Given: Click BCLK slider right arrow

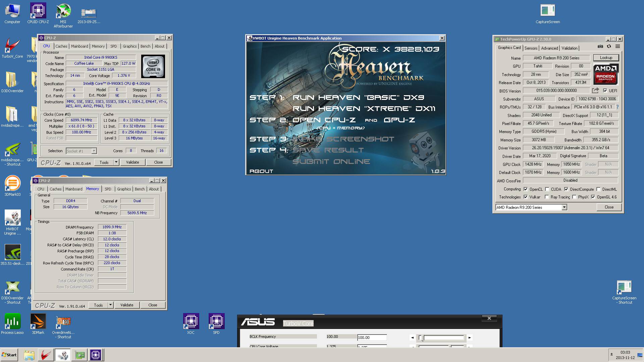Looking at the screenshot, I should click(x=470, y=338).
